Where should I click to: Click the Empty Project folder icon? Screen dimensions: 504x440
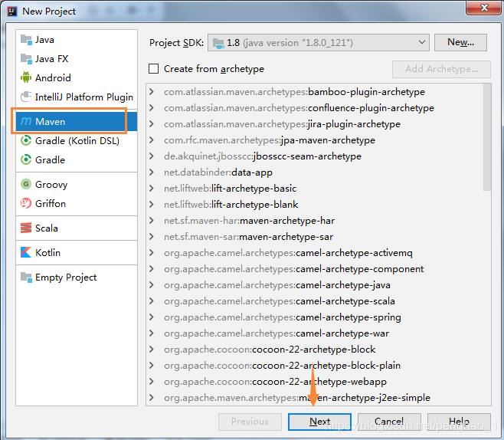(x=26, y=277)
